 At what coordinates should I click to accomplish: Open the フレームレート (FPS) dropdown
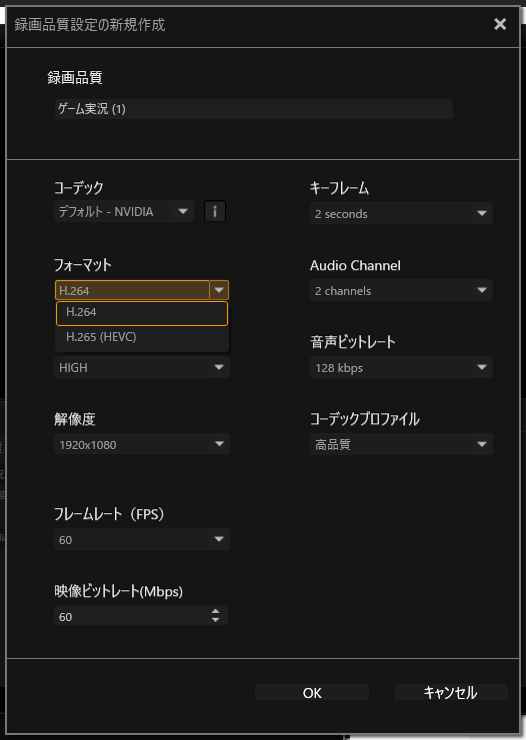142,539
